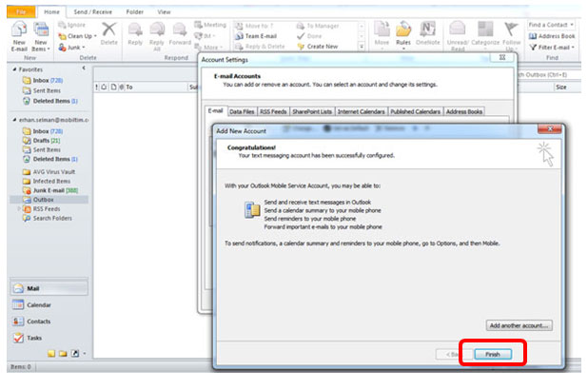The width and height of the screenshot is (588, 390).
Task: Open the Rules ribbon button
Action: (x=403, y=35)
